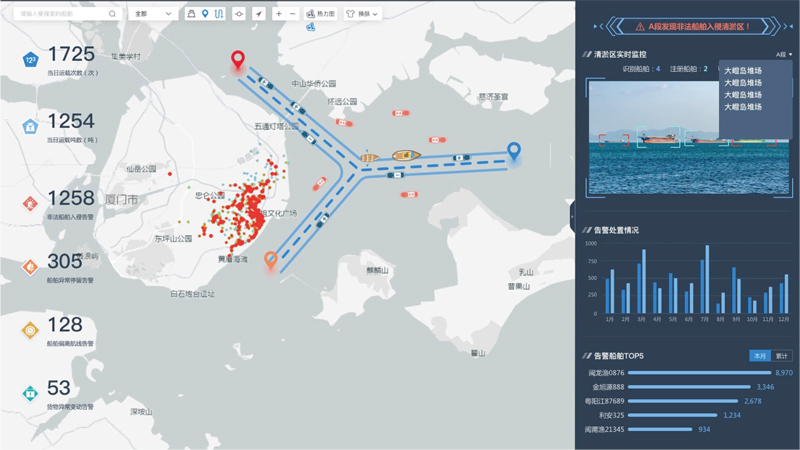Image resolution: width=800 pixels, height=450 pixels.
Task: Click the orange map marker pin
Action: click(x=270, y=260)
